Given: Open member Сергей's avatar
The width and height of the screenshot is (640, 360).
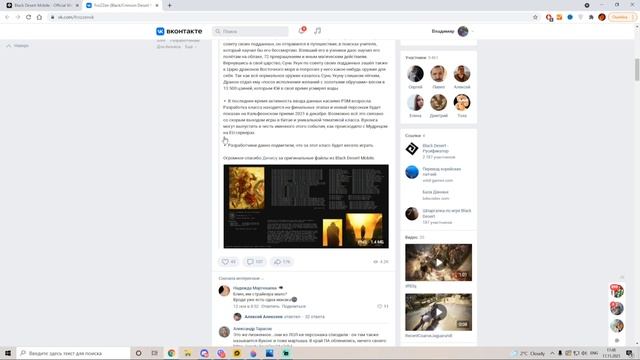Looking at the screenshot, I should click(x=415, y=74).
